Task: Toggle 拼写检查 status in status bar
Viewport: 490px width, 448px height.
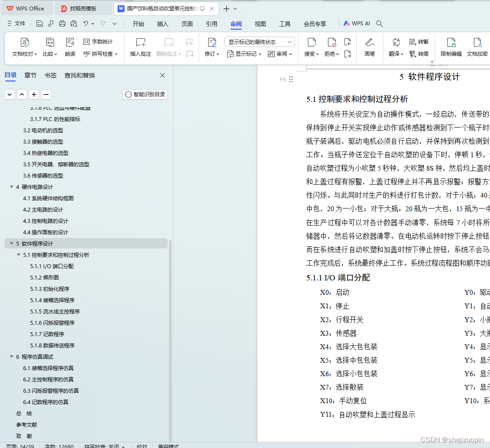Action: 105,446
